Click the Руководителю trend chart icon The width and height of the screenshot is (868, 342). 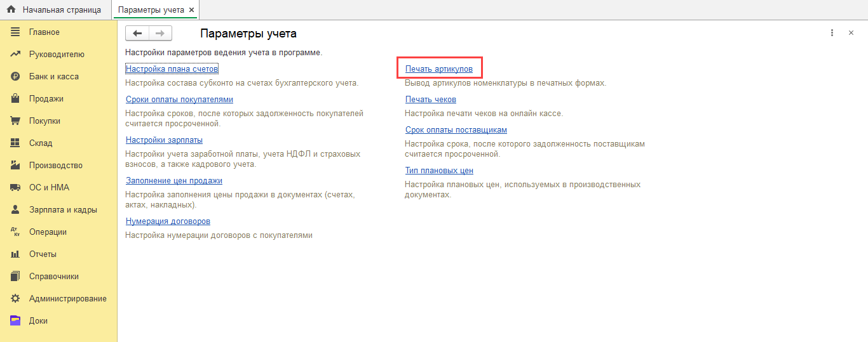(x=15, y=54)
